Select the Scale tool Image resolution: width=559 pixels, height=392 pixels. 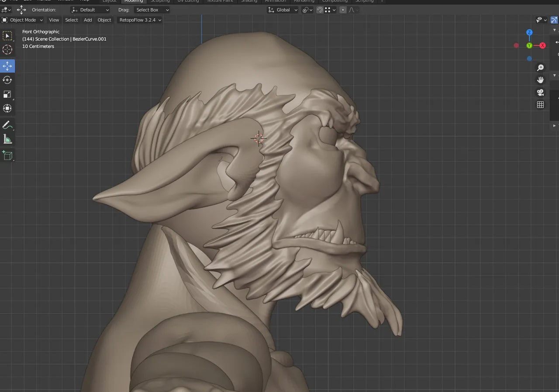[7, 94]
